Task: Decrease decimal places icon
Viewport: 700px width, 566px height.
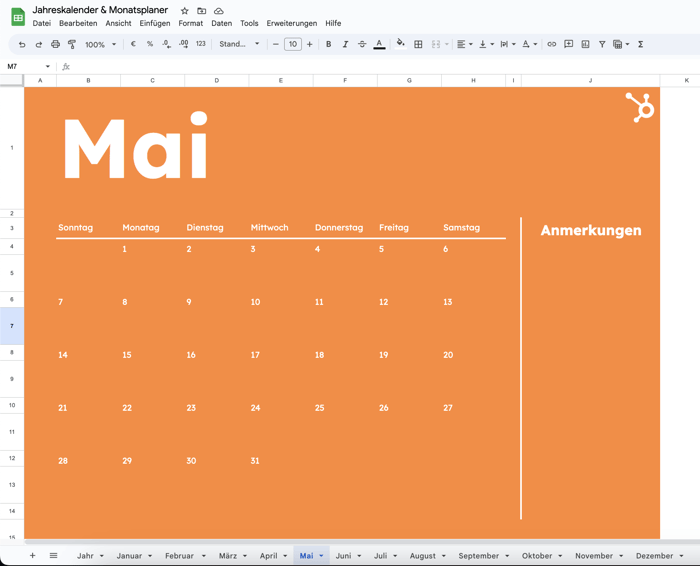Action: (x=167, y=44)
